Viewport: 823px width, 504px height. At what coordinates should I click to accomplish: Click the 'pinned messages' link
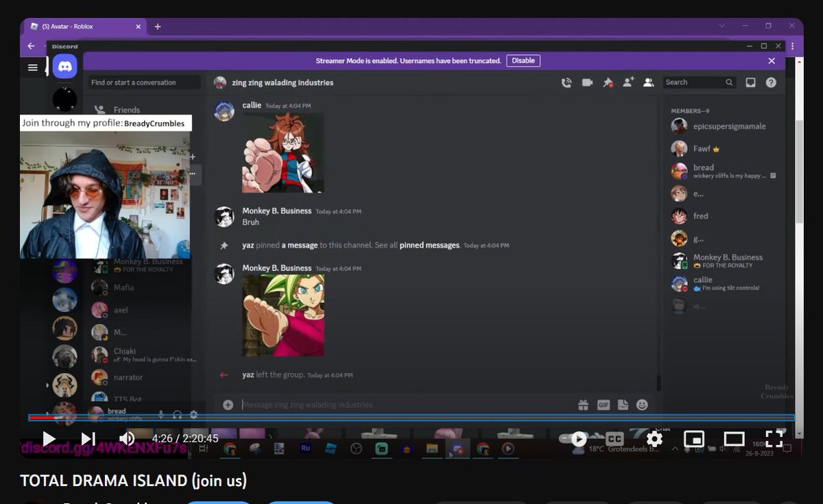coord(429,245)
